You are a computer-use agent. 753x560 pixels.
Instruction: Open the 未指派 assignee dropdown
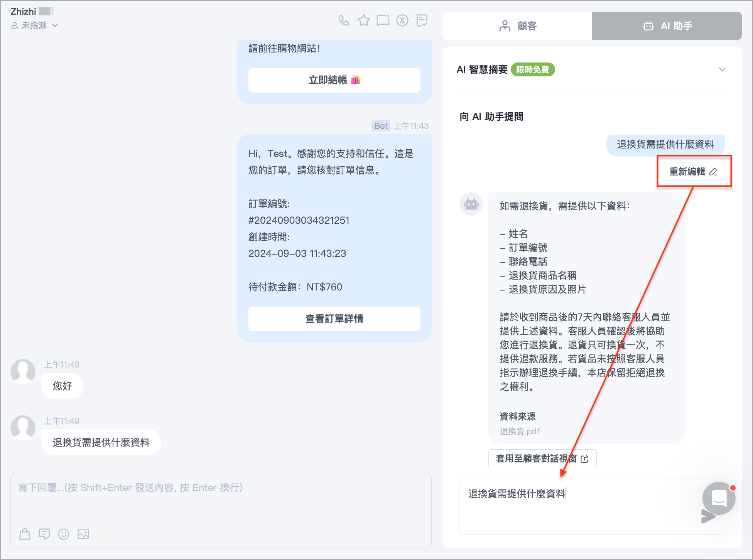[35, 25]
